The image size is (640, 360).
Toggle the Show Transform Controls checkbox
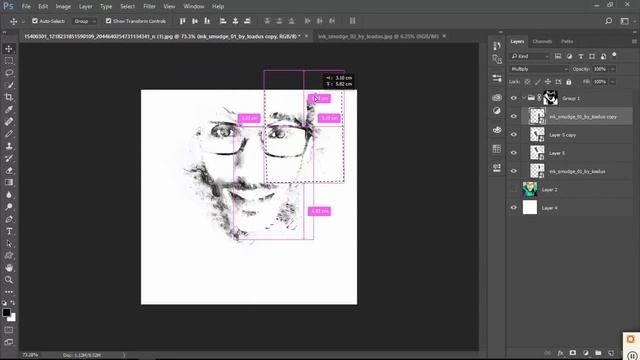tap(108, 21)
